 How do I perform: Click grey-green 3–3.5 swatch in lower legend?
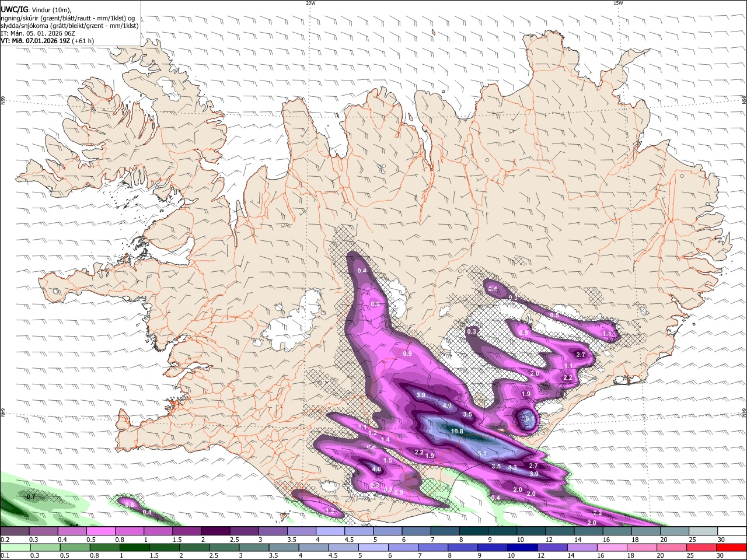[x=253, y=547]
